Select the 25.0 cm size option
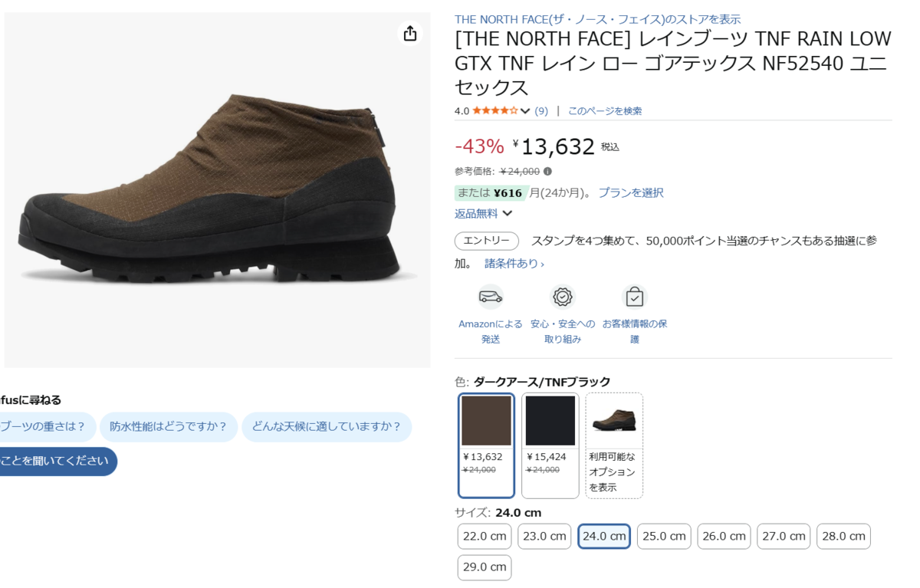 click(664, 537)
